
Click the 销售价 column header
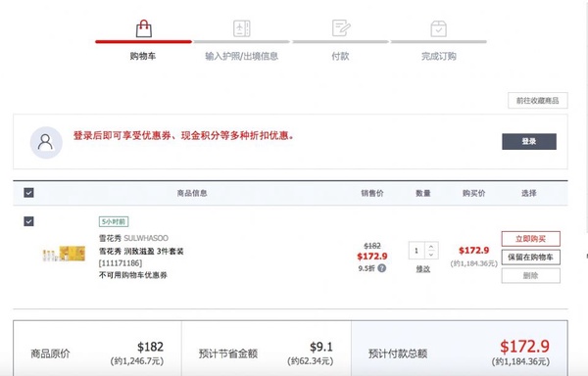coord(372,193)
